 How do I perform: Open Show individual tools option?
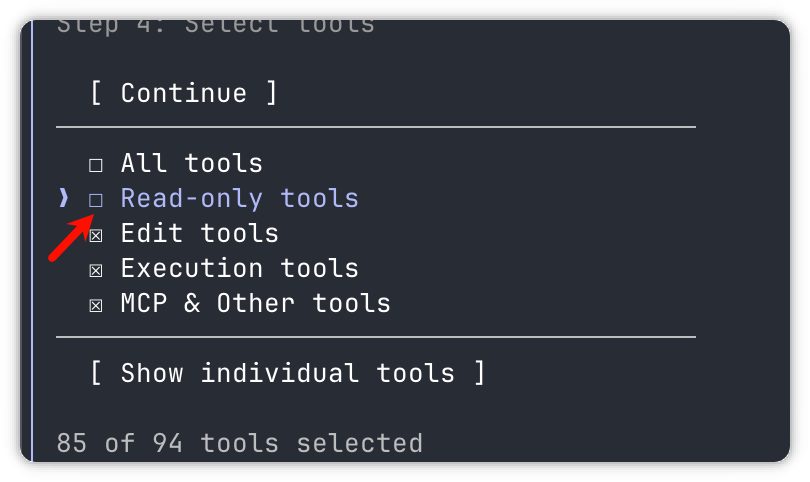pyautogui.click(x=288, y=373)
